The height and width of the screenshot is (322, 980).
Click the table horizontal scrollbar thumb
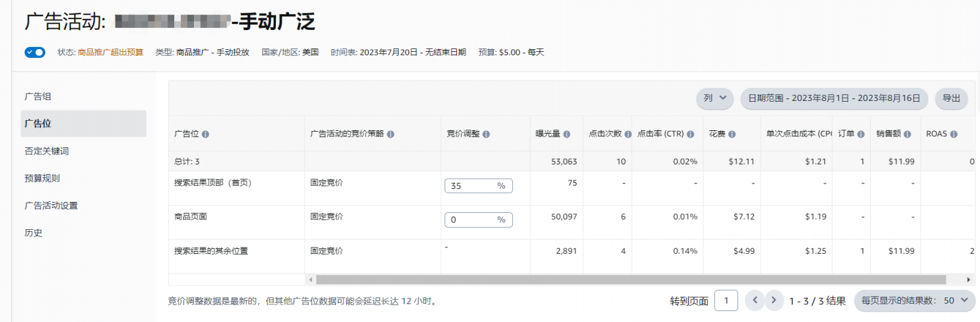click(x=630, y=280)
